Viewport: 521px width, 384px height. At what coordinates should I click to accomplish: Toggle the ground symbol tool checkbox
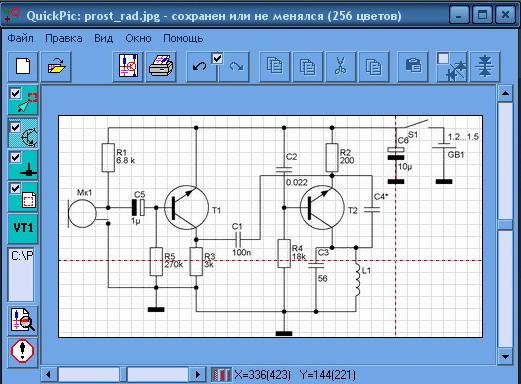(15, 157)
